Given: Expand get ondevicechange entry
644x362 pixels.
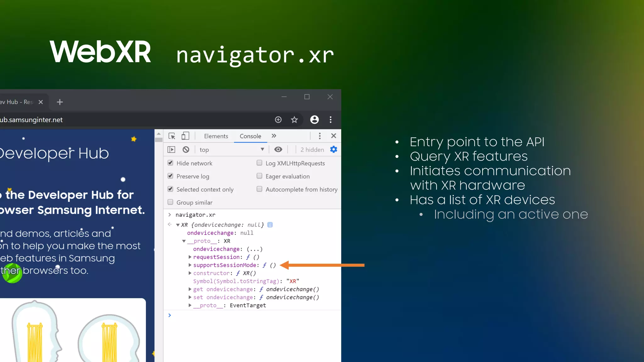Looking at the screenshot, I should click(190, 289).
